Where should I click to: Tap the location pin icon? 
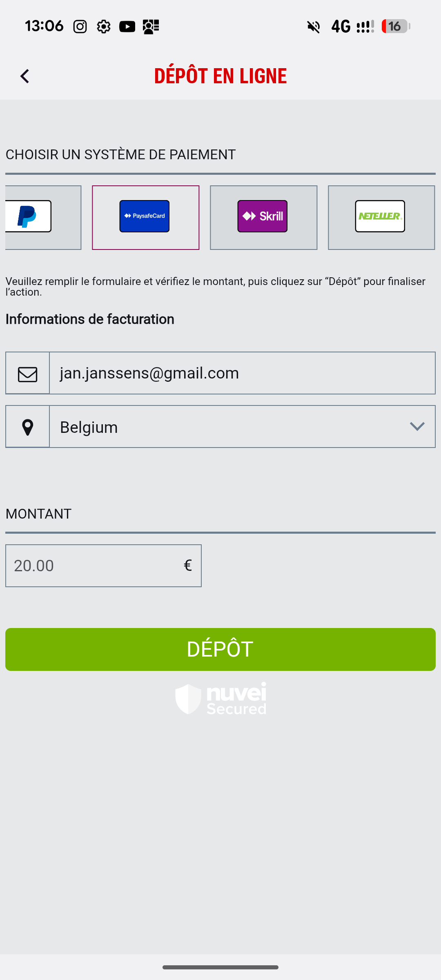pyautogui.click(x=27, y=427)
